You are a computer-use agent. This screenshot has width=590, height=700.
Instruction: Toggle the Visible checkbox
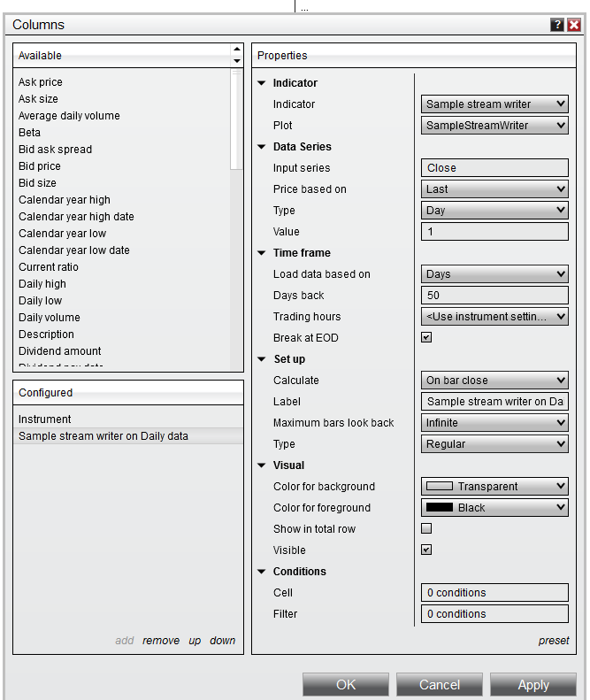[x=426, y=550]
